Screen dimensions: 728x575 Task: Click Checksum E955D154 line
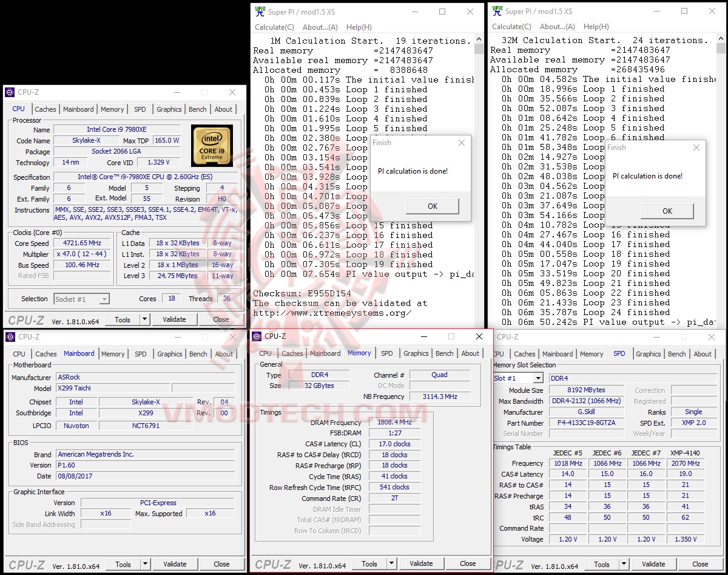tap(302, 293)
